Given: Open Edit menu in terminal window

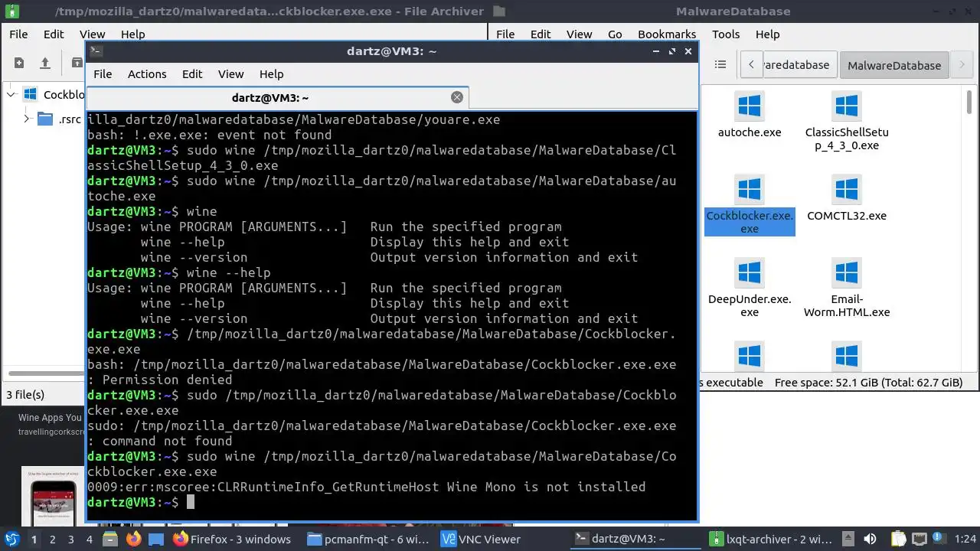Looking at the screenshot, I should point(192,74).
